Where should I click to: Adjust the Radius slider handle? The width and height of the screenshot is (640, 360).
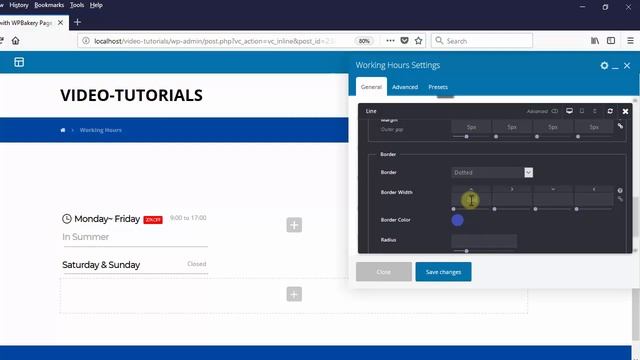467,251
